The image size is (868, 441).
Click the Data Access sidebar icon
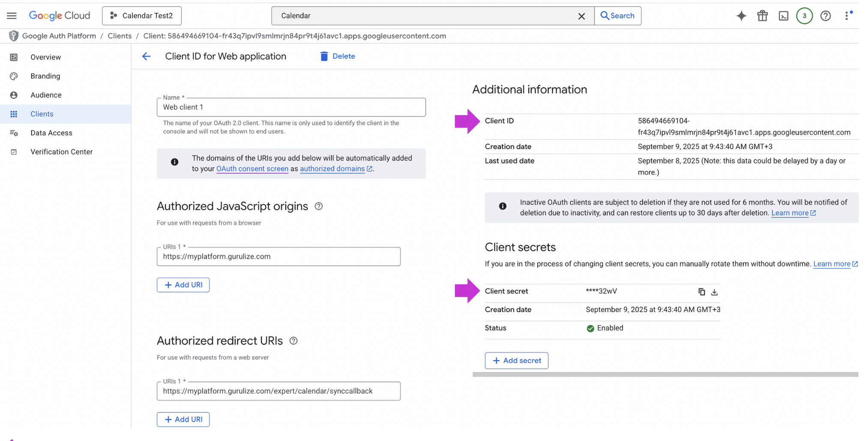pyautogui.click(x=14, y=133)
